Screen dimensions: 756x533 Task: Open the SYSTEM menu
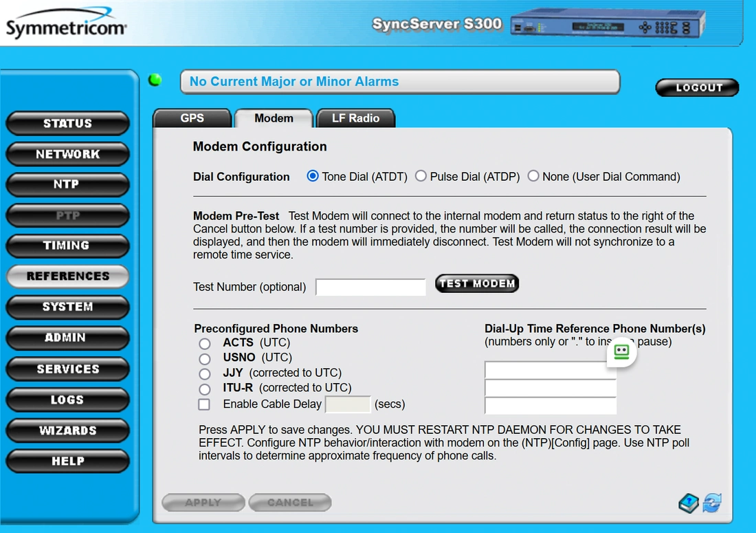(x=67, y=307)
